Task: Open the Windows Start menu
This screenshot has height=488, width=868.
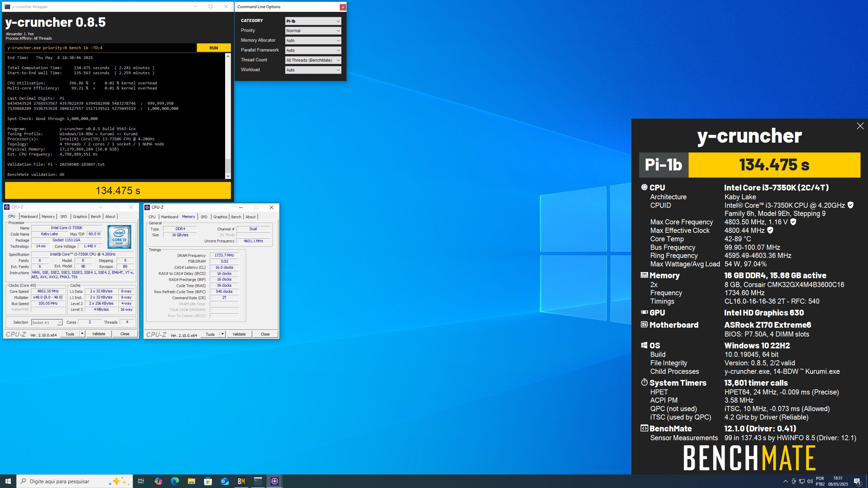Action: click(x=8, y=481)
